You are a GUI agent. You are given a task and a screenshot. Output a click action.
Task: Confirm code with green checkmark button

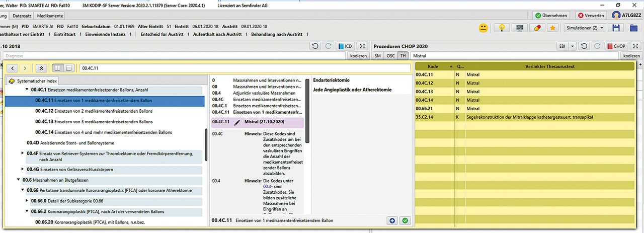tap(405, 220)
